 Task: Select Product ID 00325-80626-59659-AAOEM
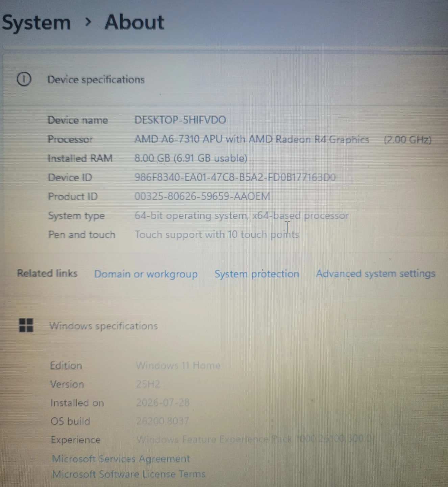coord(202,196)
